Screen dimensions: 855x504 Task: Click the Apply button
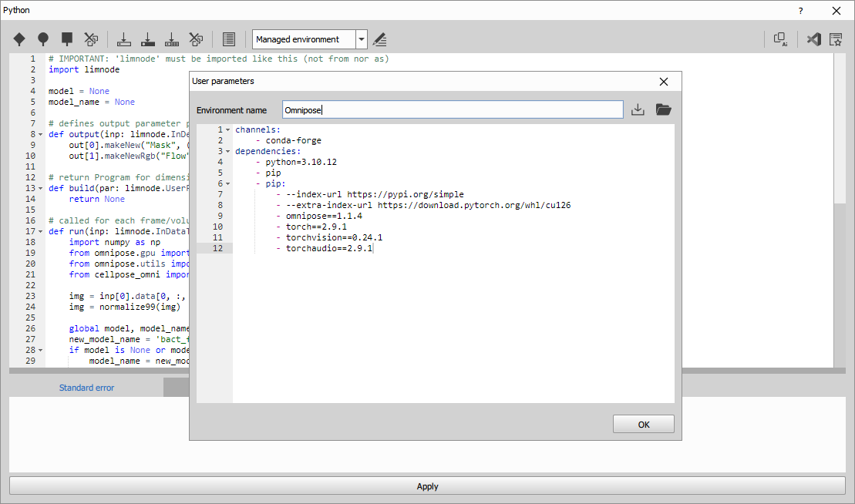pyautogui.click(x=427, y=486)
